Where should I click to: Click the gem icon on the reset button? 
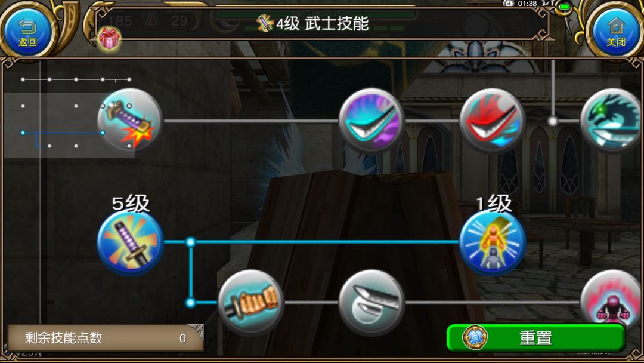point(475,337)
